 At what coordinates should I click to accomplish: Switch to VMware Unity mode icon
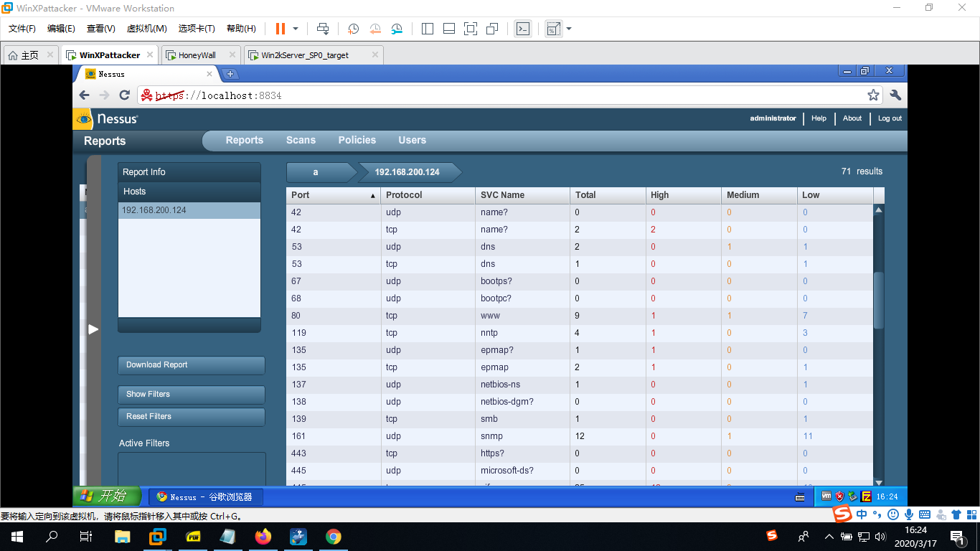click(492, 29)
